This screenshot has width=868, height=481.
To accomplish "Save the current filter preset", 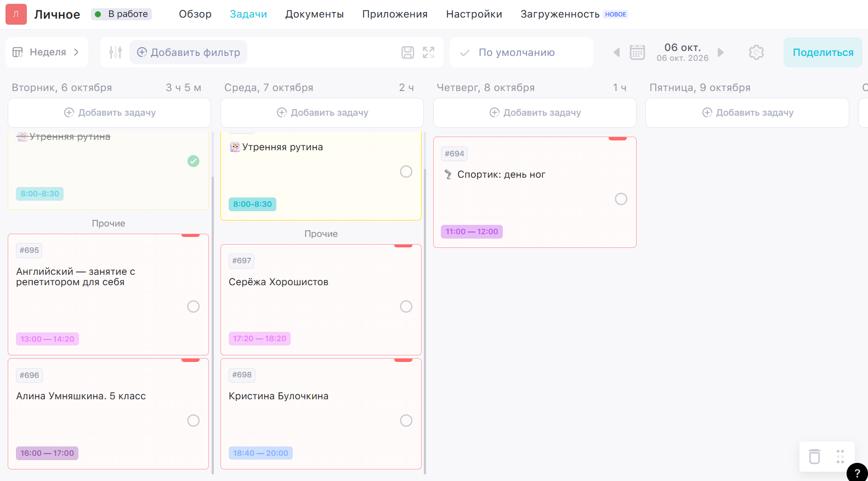I will pos(407,53).
